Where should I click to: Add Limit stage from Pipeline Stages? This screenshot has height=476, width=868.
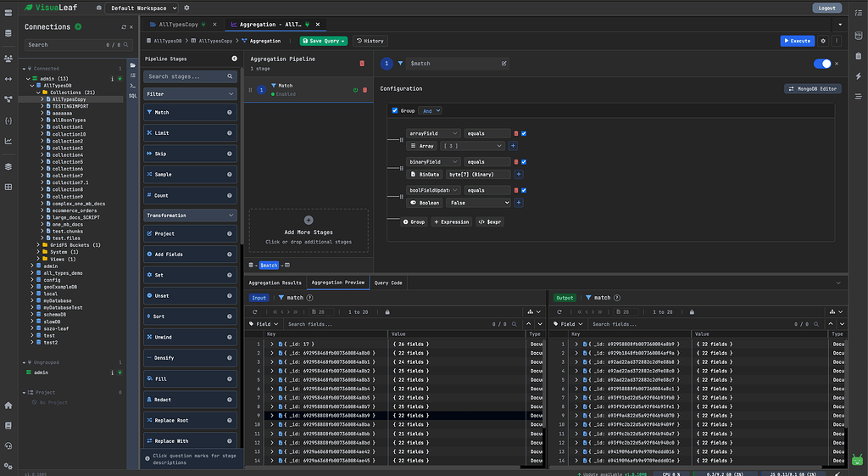click(x=190, y=133)
